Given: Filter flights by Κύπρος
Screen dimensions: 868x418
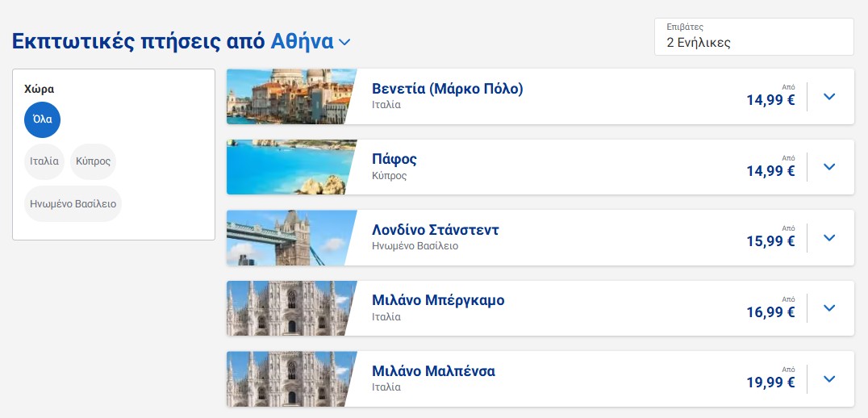Looking at the screenshot, I should (93, 161).
